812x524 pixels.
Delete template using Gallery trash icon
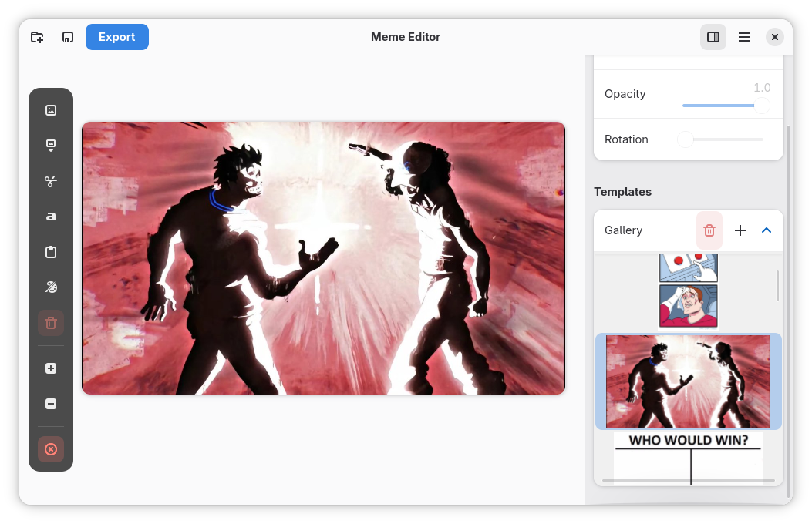click(709, 230)
